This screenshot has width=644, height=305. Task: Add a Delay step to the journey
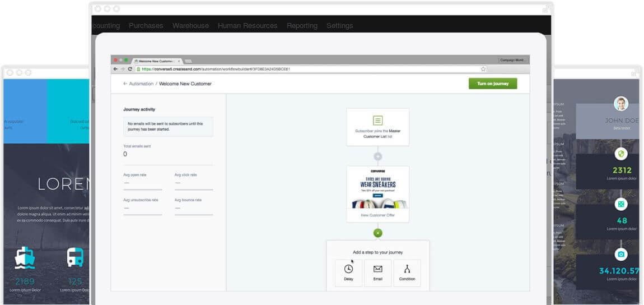[x=348, y=272]
